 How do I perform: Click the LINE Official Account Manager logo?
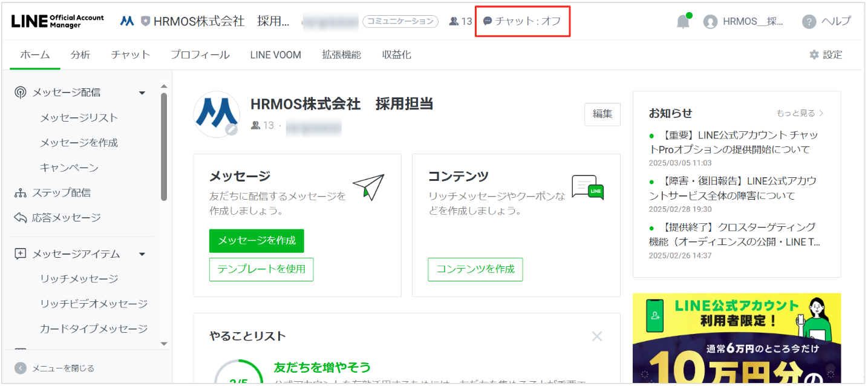[57, 21]
